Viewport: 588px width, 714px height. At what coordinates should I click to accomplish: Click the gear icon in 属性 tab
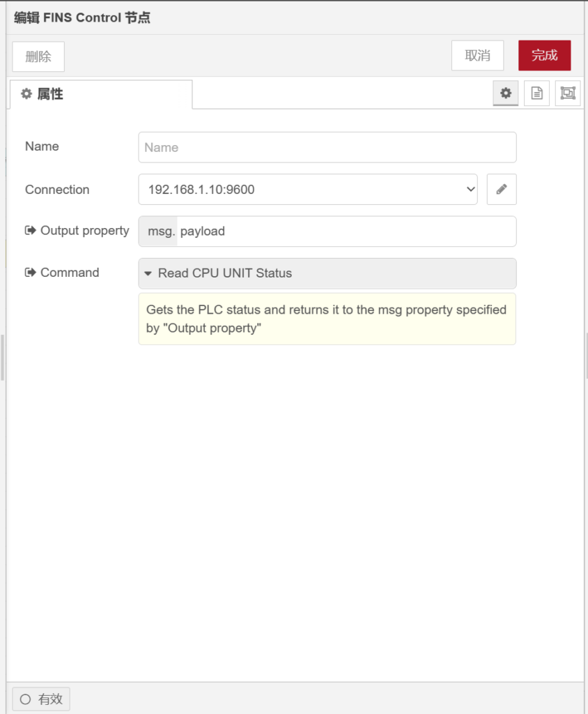pyautogui.click(x=26, y=94)
